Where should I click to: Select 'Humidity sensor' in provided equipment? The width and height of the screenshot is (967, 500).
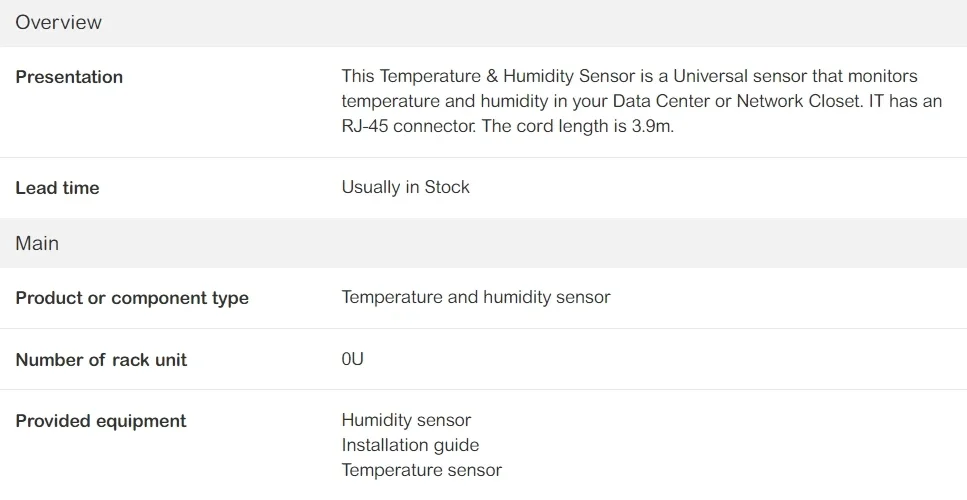tap(406, 420)
